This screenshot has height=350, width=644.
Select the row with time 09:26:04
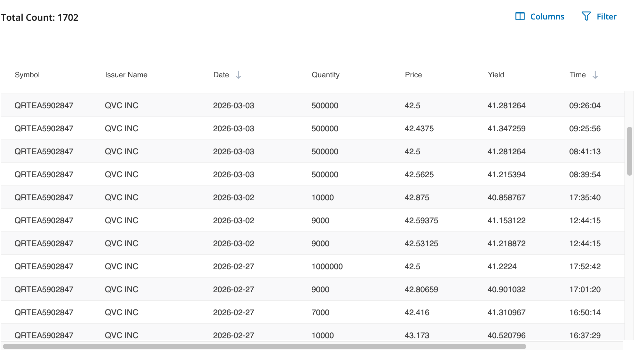[x=313, y=105]
